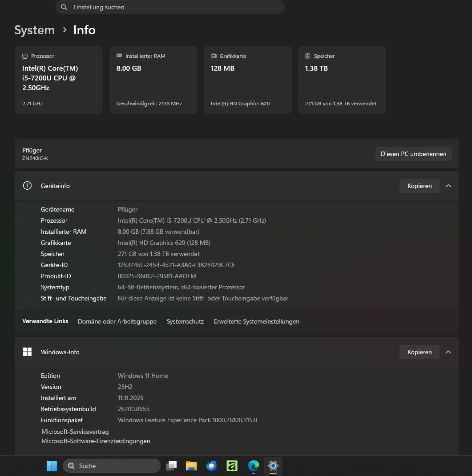This screenshot has width=472, height=476.
Task: Click the ZN240IC-K model text
Action: [x=35, y=158]
